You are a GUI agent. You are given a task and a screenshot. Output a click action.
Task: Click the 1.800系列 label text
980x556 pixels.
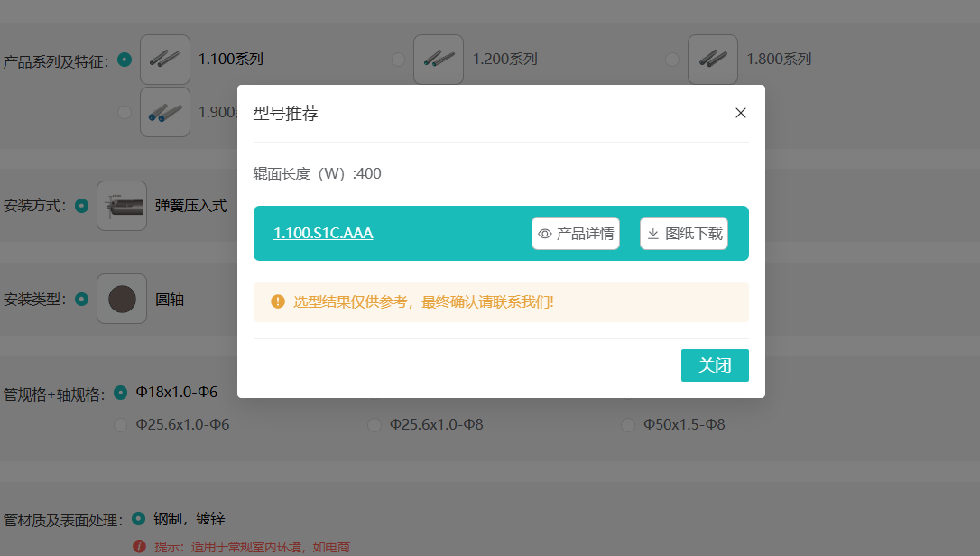(779, 60)
